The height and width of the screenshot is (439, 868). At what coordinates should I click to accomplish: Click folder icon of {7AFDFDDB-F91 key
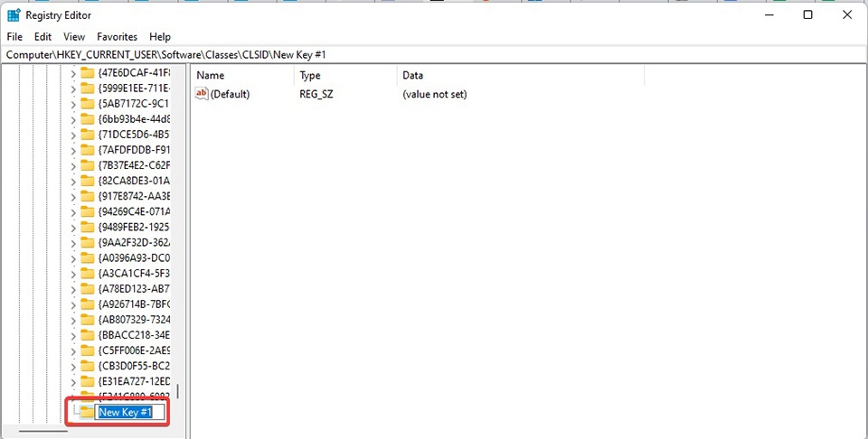(87, 150)
